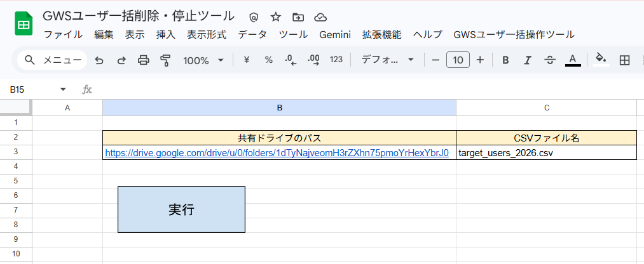
Task: Open the zoom 100% dropdown
Action: coord(203,61)
